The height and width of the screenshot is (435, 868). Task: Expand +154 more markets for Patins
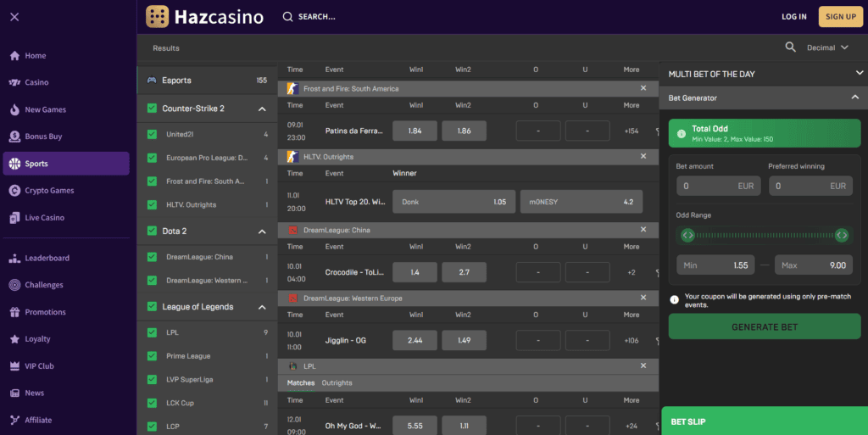point(631,131)
